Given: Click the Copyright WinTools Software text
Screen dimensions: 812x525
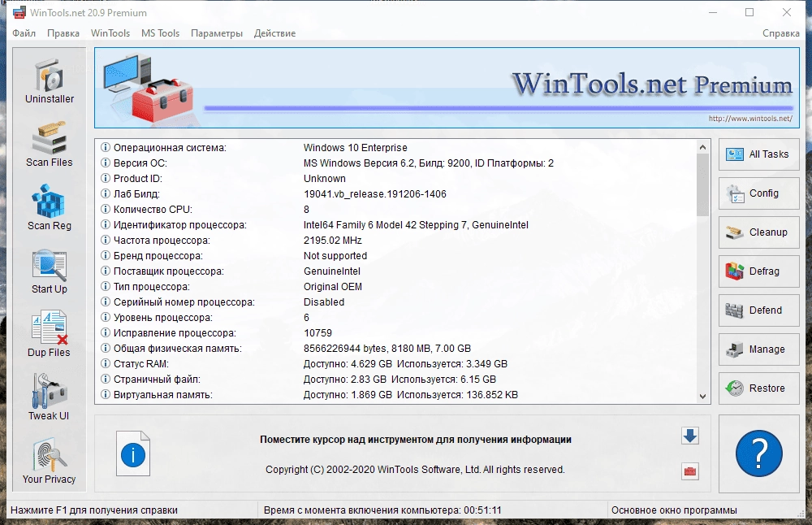Looking at the screenshot, I should 415,470.
